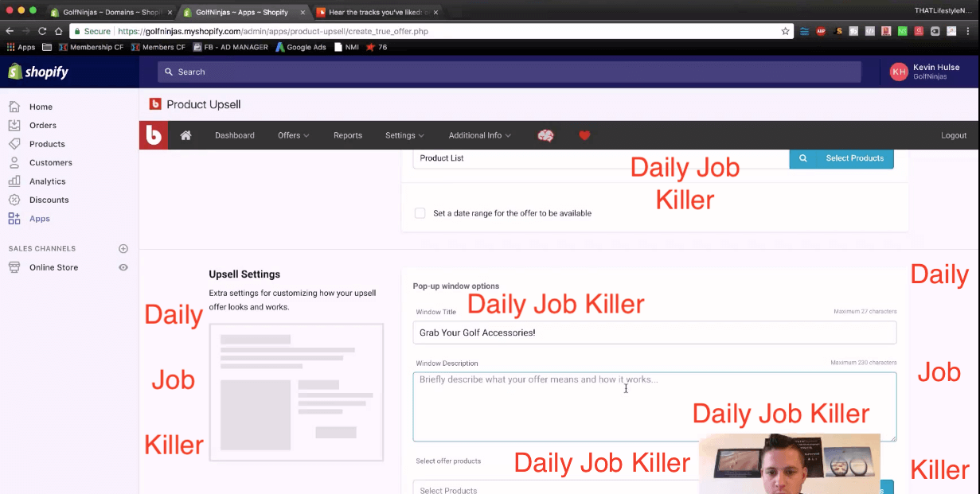Open FB - AD MANAGER bookmark

(x=230, y=47)
